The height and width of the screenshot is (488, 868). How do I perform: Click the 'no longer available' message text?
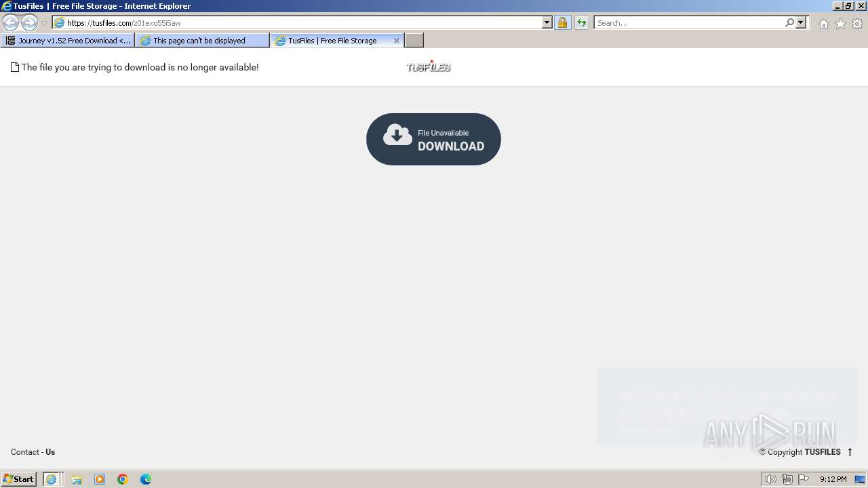click(140, 67)
